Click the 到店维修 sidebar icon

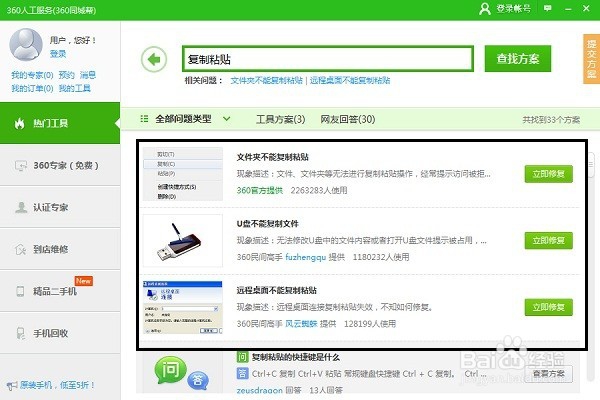(20, 249)
